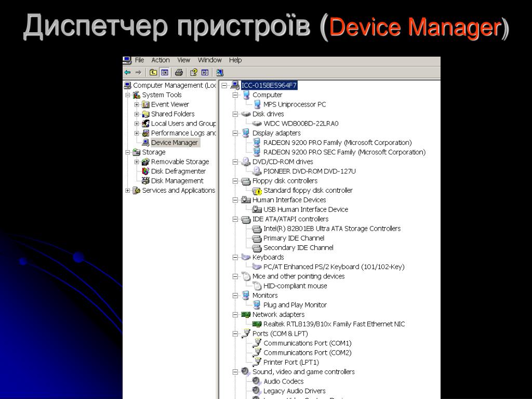Select Performance Logs and Alerts node

click(183, 133)
